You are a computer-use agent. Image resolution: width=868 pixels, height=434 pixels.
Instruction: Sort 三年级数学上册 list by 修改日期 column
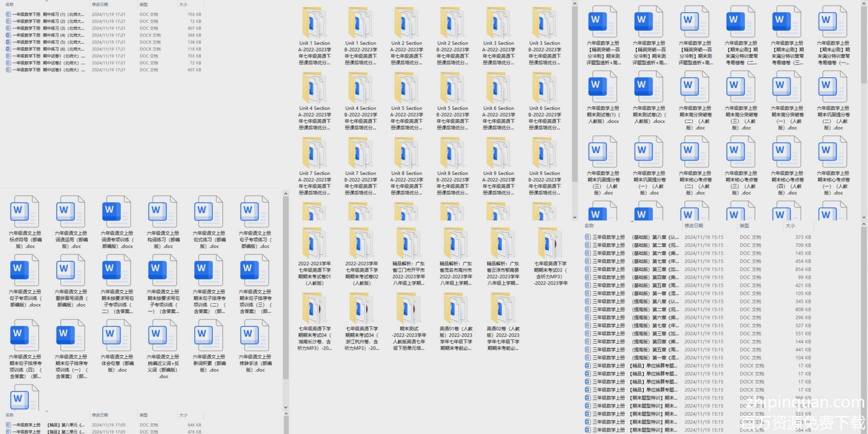point(694,226)
